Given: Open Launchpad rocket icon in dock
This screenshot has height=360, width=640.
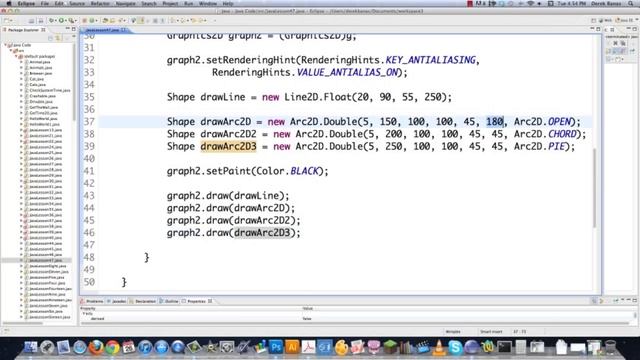Looking at the screenshot, I should point(47,347).
